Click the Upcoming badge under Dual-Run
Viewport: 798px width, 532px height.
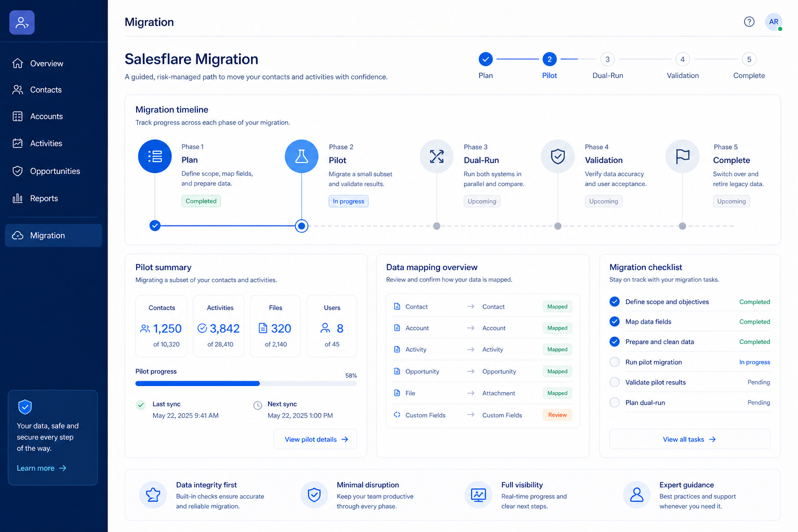[482, 201]
